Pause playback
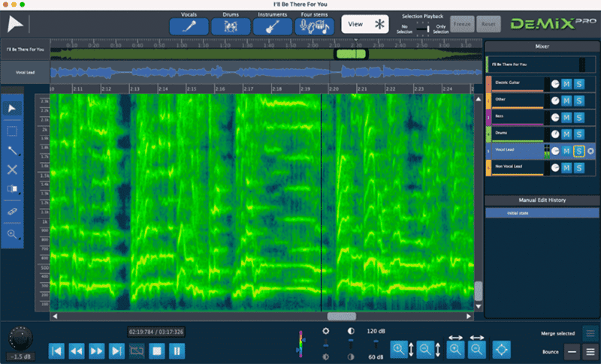The height and width of the screenshot is (364, 601). (x=177, y=351)
